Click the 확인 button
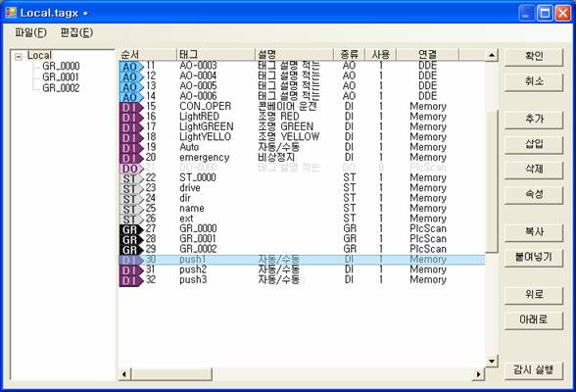 tap(534, 57)
